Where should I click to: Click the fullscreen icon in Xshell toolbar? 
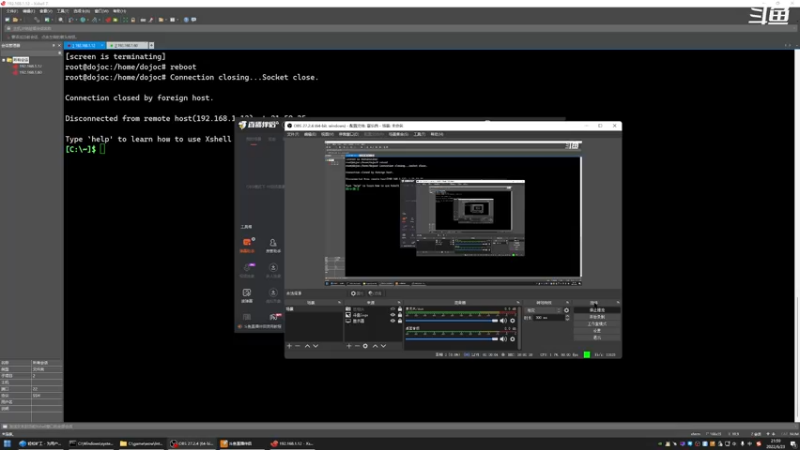point(126,20)
